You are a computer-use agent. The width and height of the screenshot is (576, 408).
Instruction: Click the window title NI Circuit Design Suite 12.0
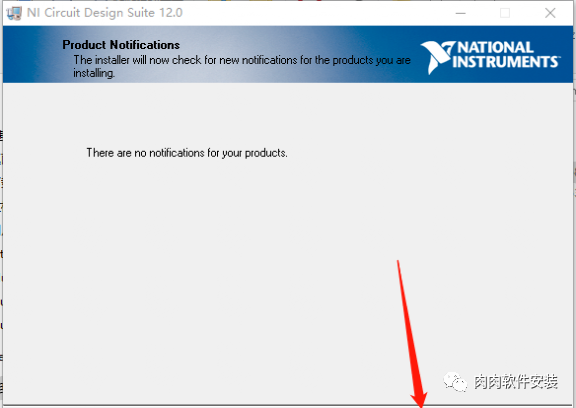click(x=105, y=13)
